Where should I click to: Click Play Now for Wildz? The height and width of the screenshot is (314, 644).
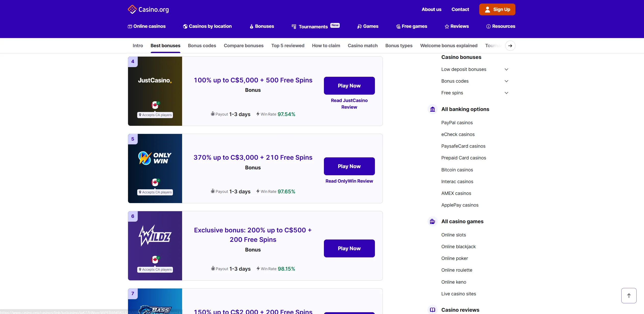pyautogui.click(x=349, y=248)
